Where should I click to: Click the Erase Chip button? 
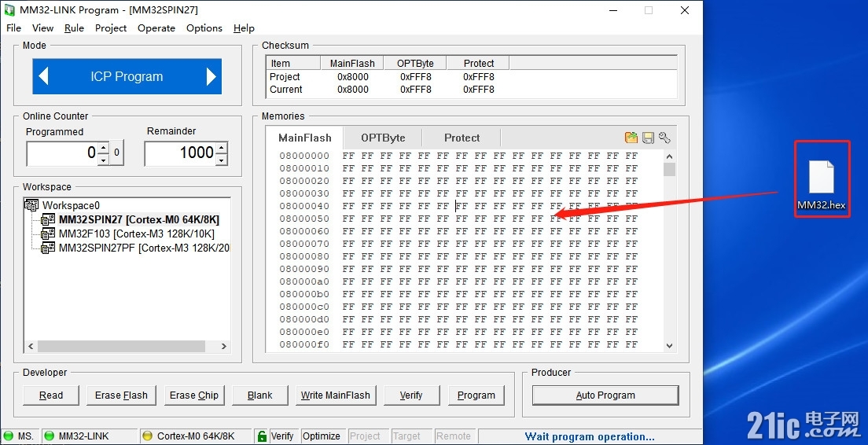pos(193,395)
